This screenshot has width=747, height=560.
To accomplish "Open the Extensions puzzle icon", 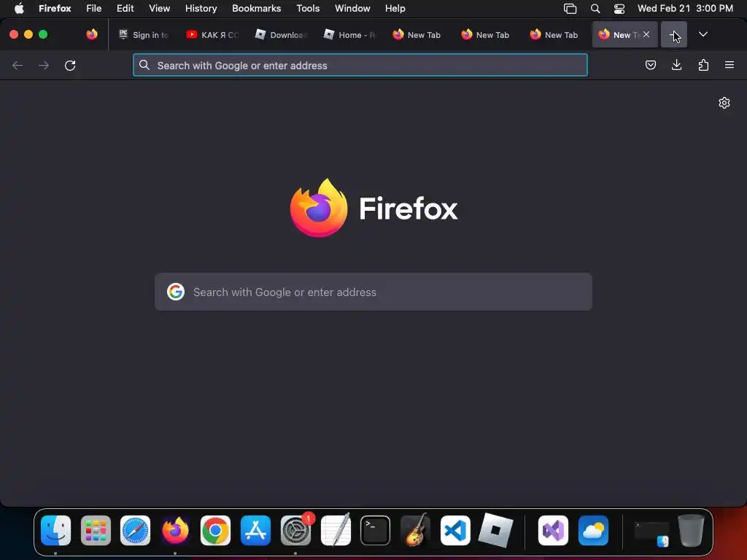I will tap(703, 65).
